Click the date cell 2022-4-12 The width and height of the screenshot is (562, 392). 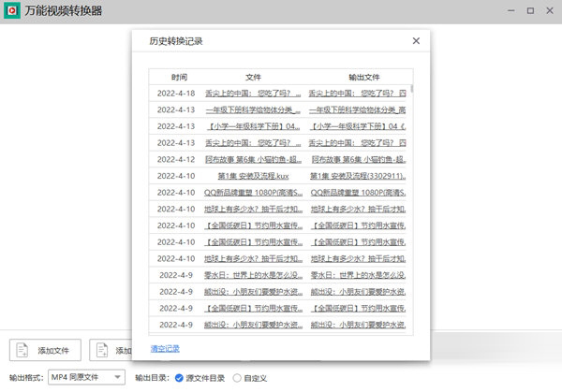coord(176,159)
